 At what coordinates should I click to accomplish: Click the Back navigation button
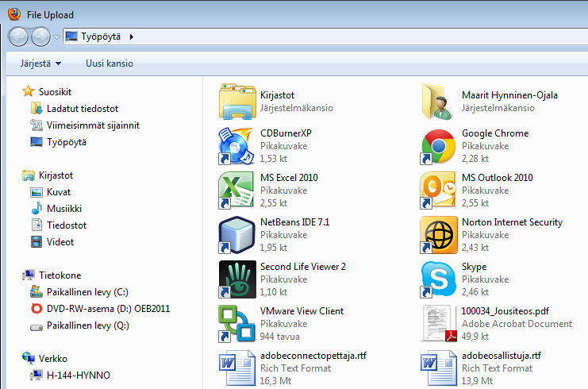(x=18, y=37)
